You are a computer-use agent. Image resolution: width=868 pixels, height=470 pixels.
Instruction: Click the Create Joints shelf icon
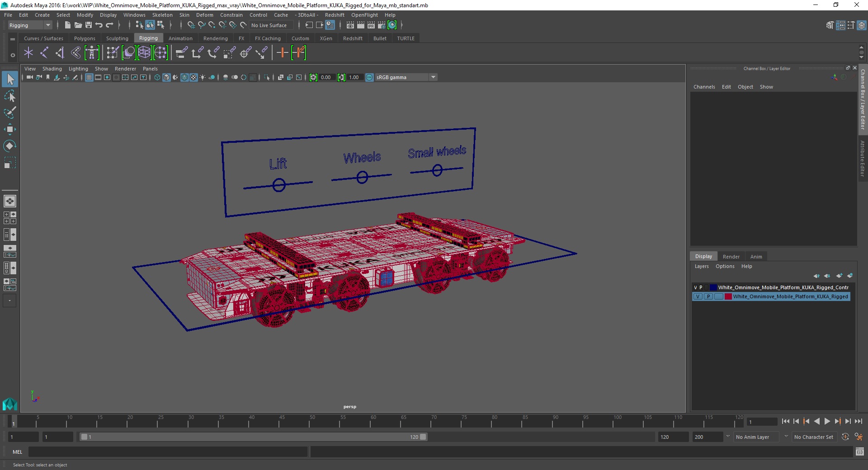click(44, 53)
